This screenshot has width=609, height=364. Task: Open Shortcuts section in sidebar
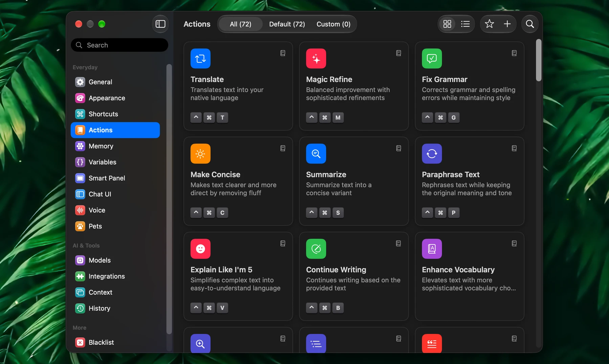(x=115, y=114)
